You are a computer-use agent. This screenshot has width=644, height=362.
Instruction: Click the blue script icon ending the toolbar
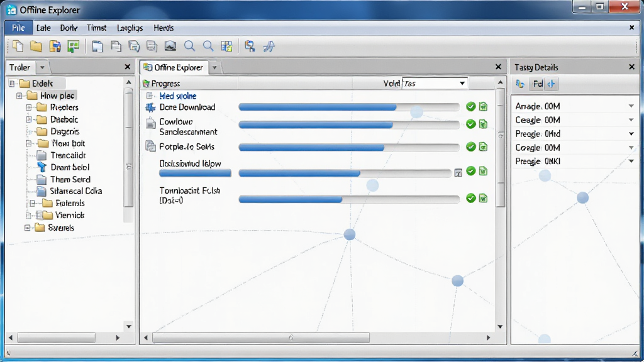269,46
